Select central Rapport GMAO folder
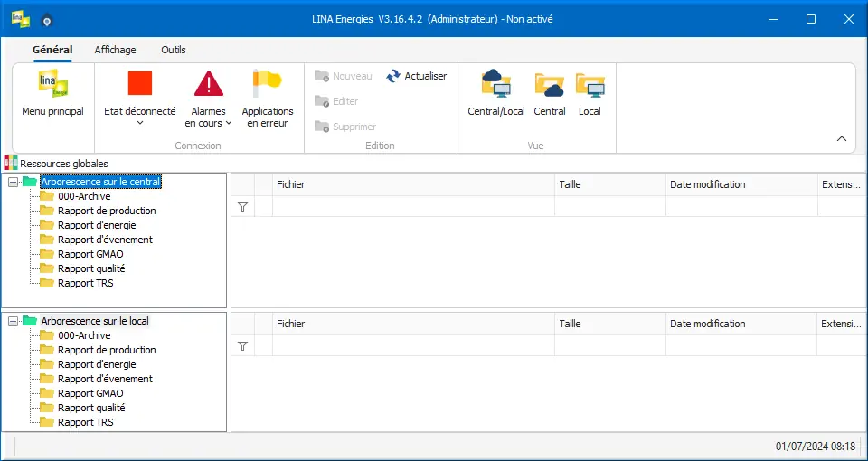The width and height of the screenshot is (868, 461). point(90,254)
